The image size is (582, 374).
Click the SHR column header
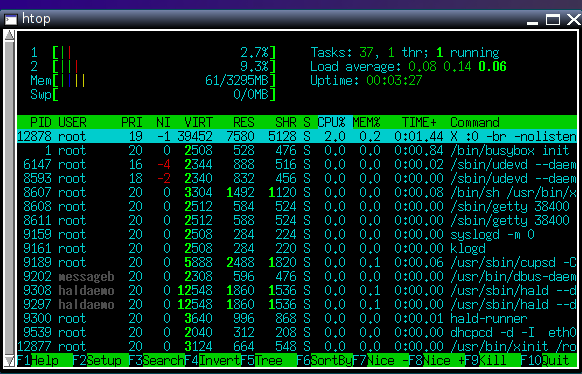tap(286, 122)
